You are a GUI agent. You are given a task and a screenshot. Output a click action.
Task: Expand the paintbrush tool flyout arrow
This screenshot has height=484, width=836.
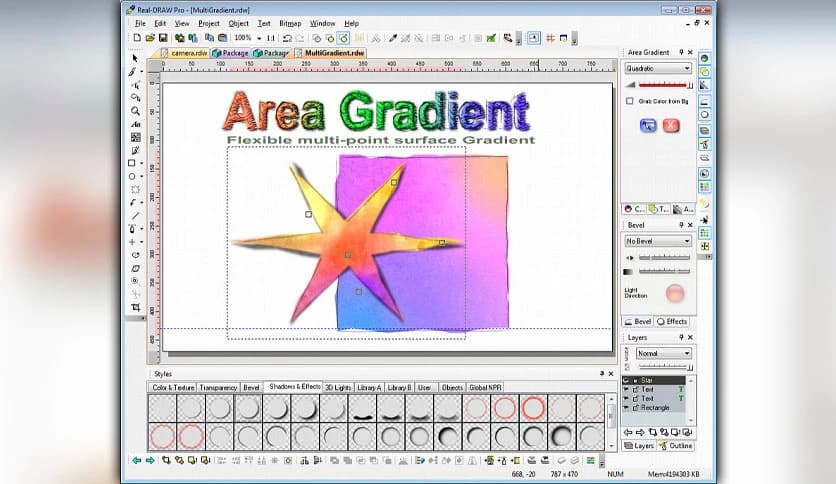point(142,72)
